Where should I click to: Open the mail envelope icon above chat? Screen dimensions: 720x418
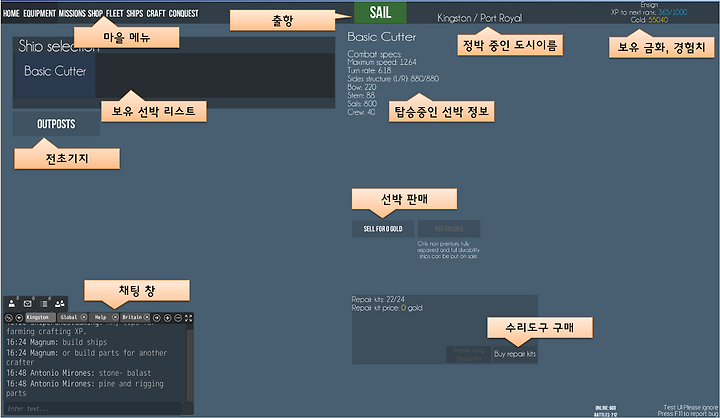[28, 304]
